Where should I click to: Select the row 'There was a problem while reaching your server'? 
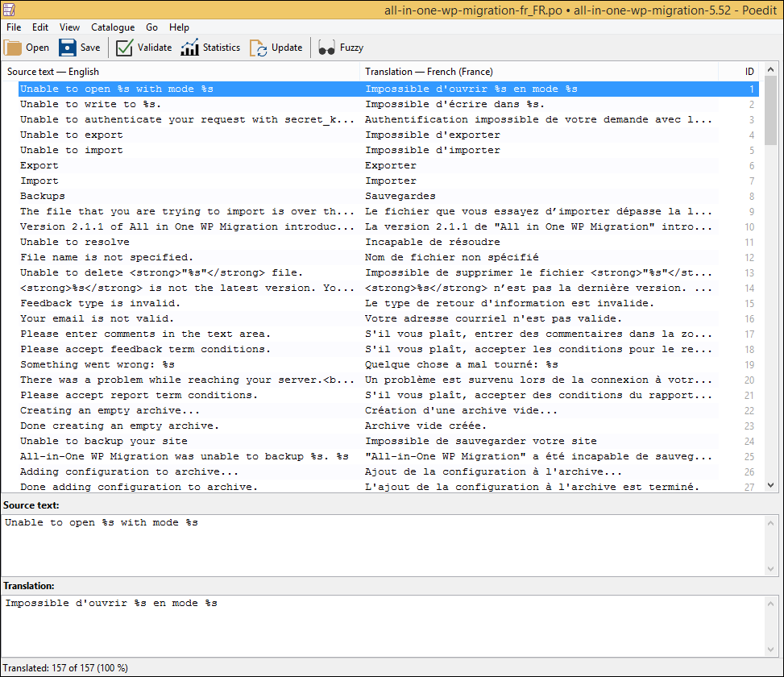[x=388, y=380]
